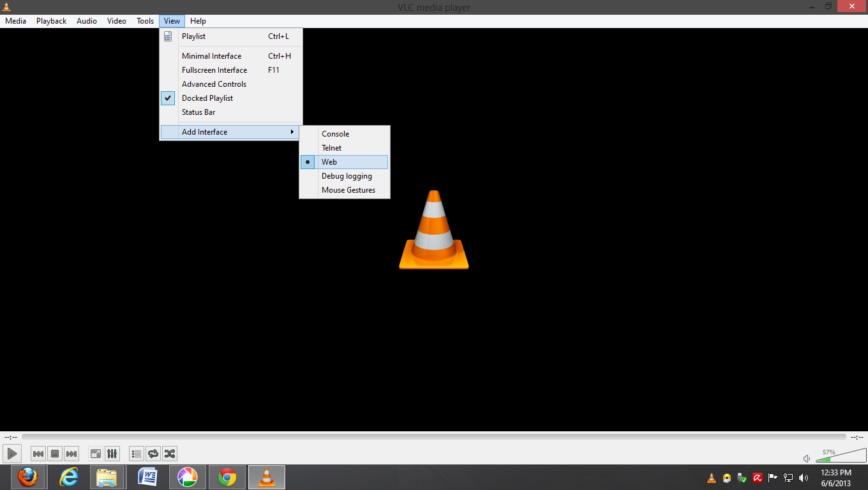Toggle playlist view icon
Viewport: 868px width, 490px height.
(x=137, y=454)
